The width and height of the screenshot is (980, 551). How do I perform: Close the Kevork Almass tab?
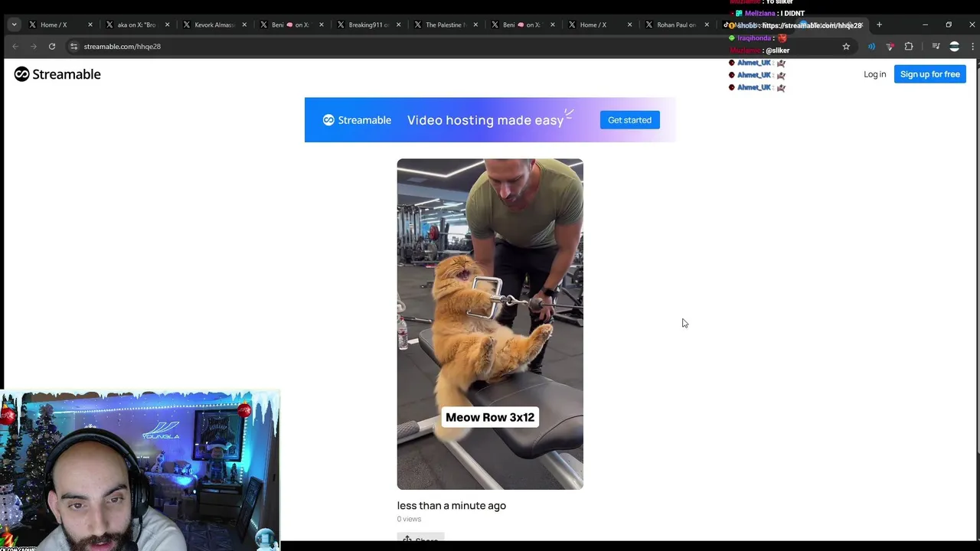(x=244, y=24)
